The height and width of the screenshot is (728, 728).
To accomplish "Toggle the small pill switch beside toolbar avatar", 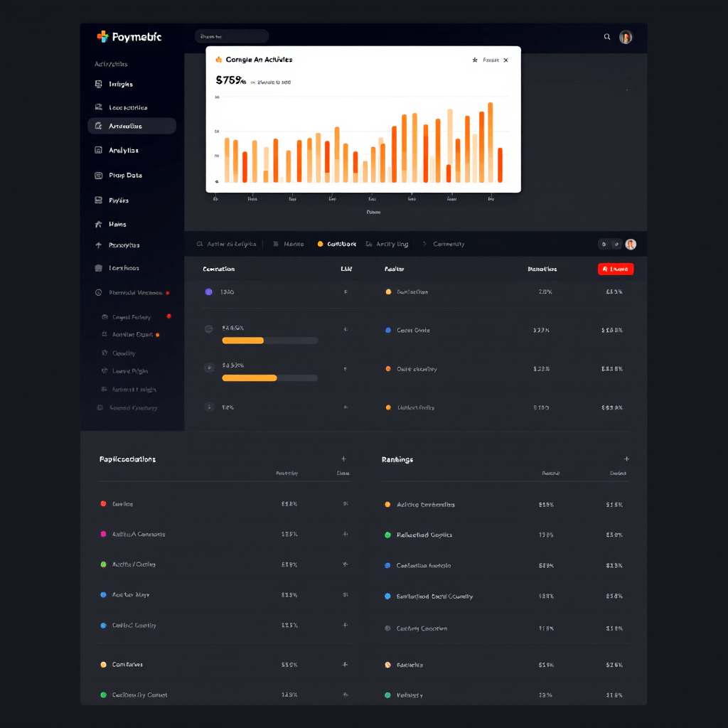I will point(609,245).
